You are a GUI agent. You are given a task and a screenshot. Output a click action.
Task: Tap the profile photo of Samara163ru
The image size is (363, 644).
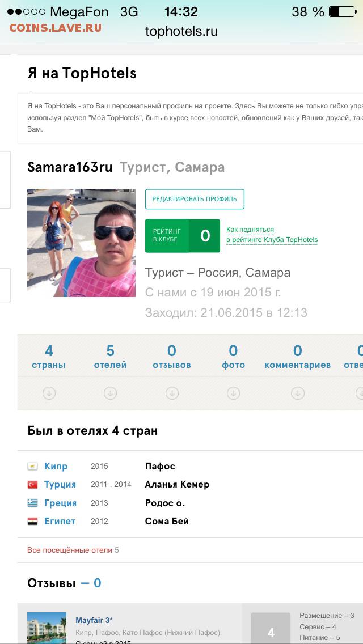coord(82,243)
